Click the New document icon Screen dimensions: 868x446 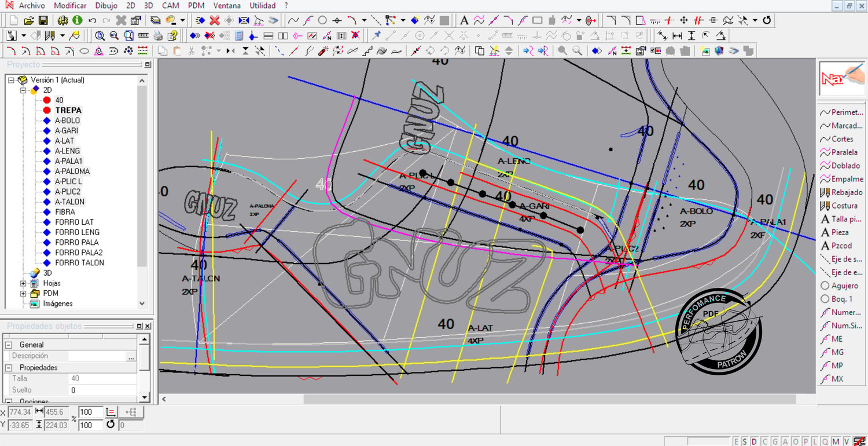coord(14,20)
